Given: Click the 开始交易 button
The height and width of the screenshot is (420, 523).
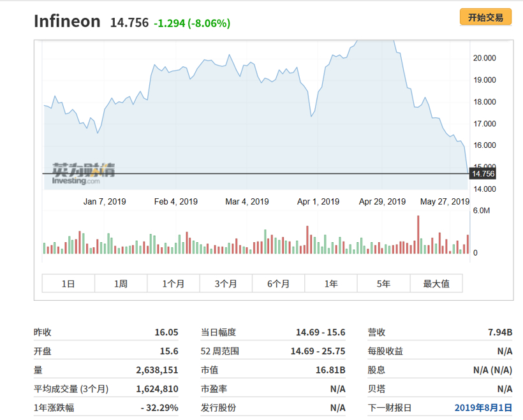Looking at the screenshot, I should coord(485,17).
